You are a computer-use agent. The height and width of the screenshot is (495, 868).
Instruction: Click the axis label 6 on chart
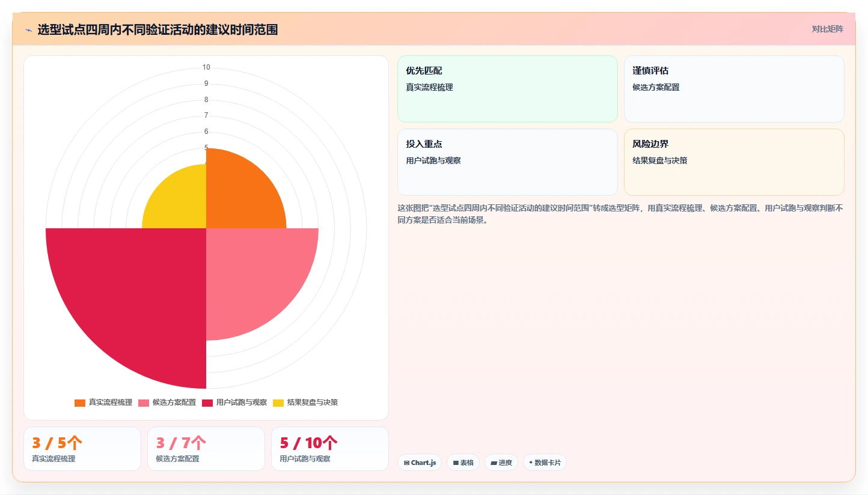pos(206,132)
